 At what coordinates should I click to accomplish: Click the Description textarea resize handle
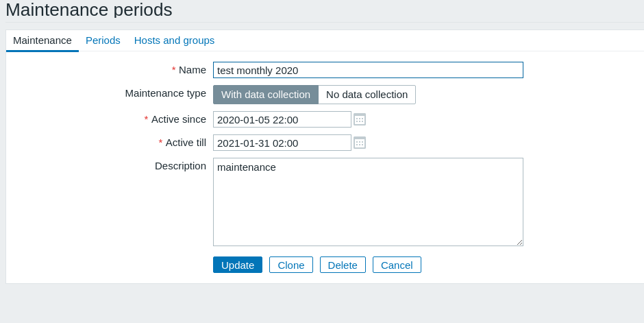pyautogui.click(x=520, y=242)
